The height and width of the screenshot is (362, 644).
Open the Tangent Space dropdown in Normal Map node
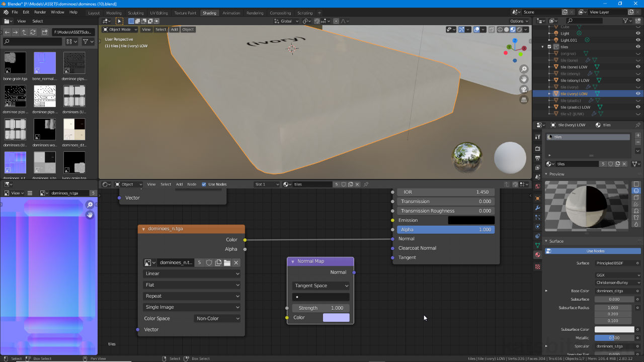[x=320, y=286]
